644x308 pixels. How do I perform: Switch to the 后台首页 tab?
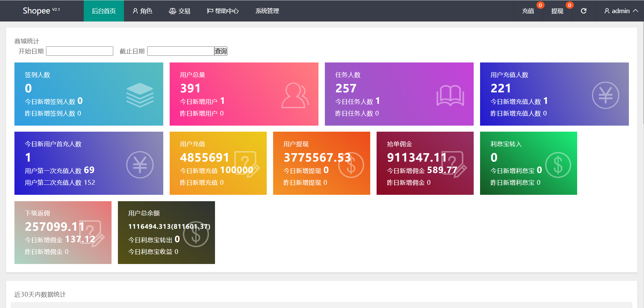[x=104, y=11]
